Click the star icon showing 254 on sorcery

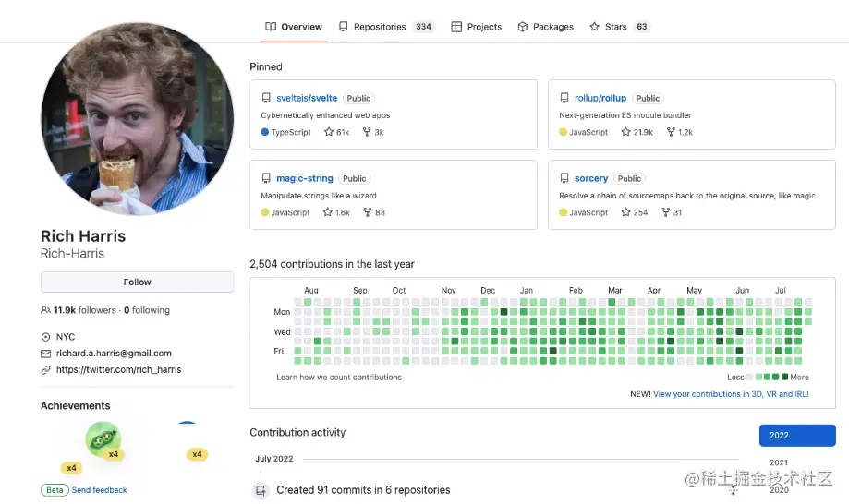626,212
